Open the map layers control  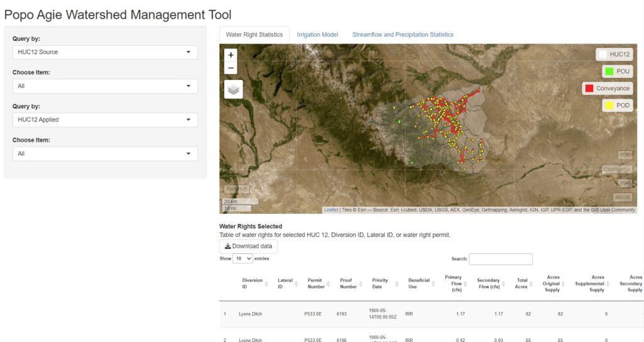(x=233, y=89)
